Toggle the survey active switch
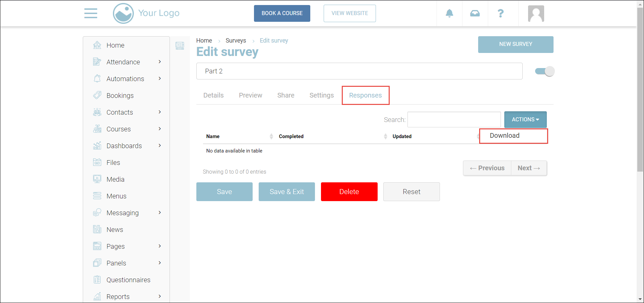 click(544, 71)
